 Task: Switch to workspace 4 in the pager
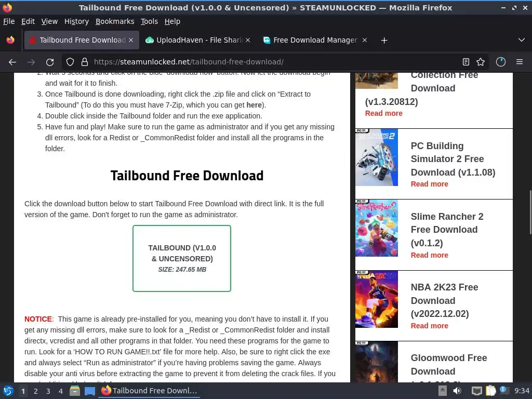(x=61, y=391)
